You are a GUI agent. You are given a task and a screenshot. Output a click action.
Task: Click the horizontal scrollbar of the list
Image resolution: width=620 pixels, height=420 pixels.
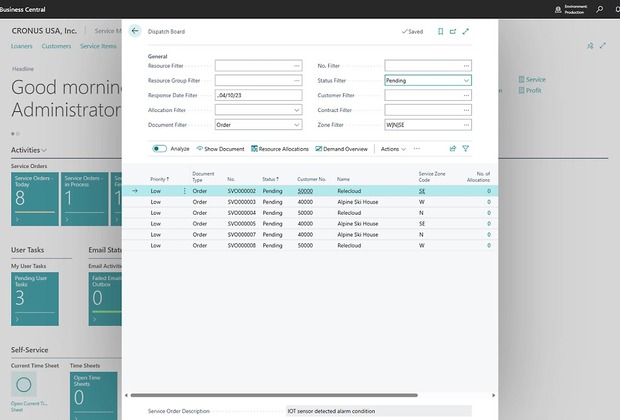point(274,395)
